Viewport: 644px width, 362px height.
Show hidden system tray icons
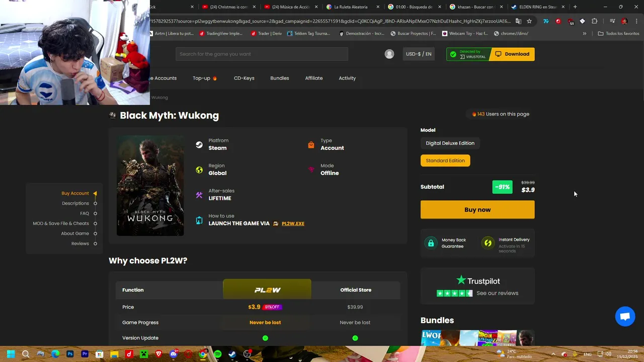[553, 354]
